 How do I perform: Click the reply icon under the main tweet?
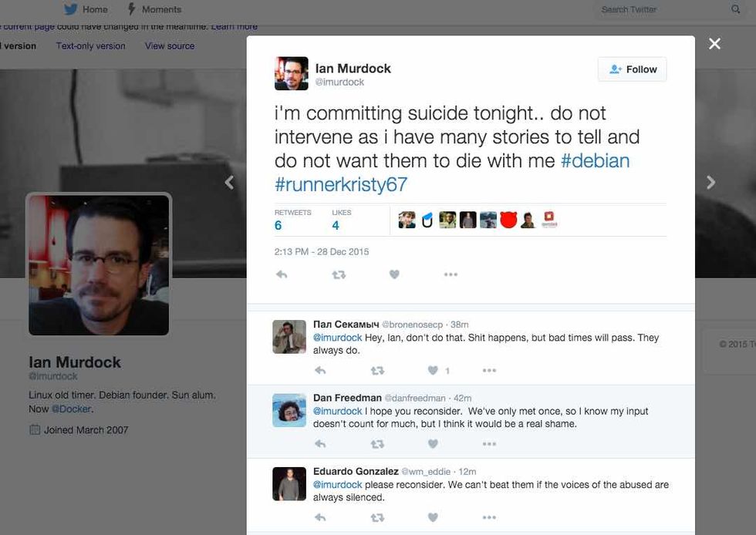point(282,274)
